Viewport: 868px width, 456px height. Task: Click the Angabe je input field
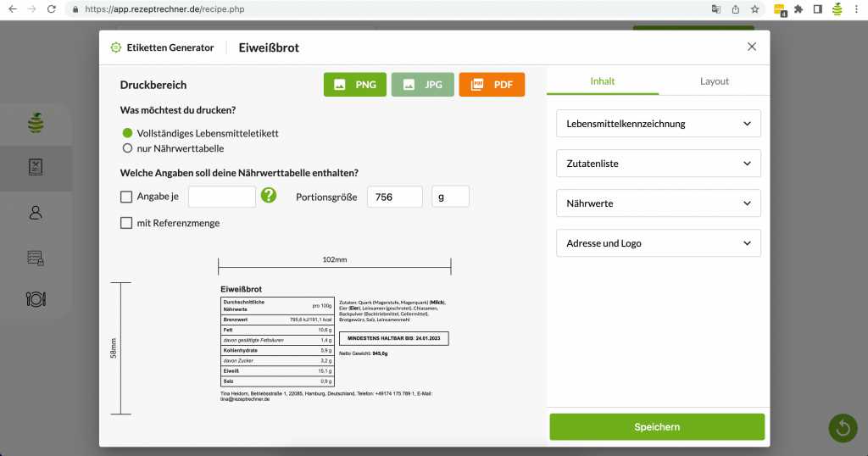tap(222, 197)
